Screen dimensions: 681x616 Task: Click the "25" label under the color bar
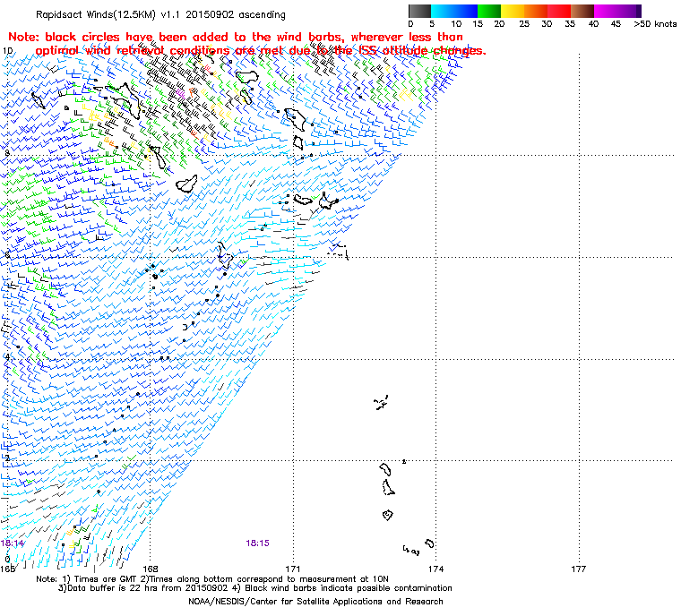pos(524,24)
